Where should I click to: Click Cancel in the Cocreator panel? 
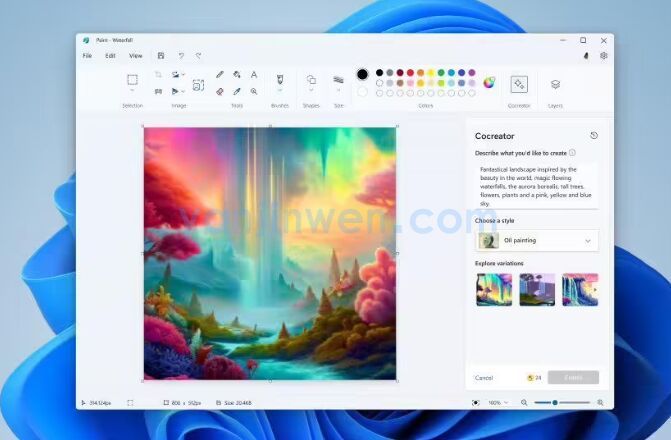pos(484,378)
